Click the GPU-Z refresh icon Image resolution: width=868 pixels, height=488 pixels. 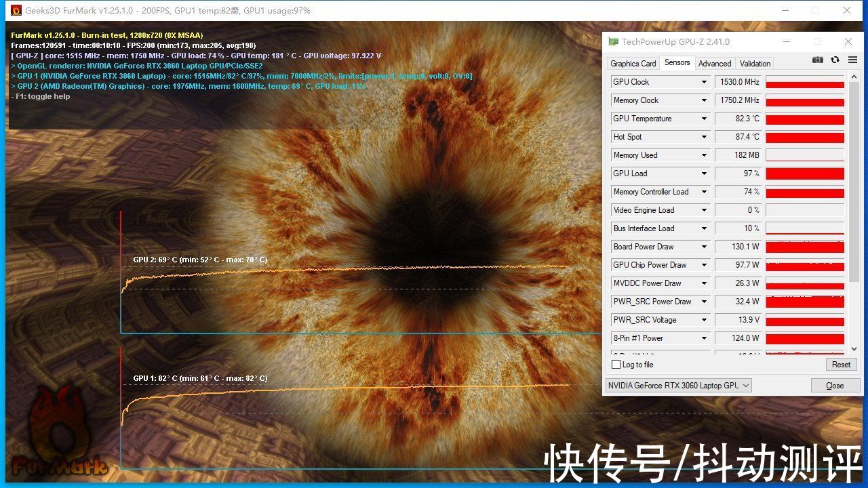[835, 60]
